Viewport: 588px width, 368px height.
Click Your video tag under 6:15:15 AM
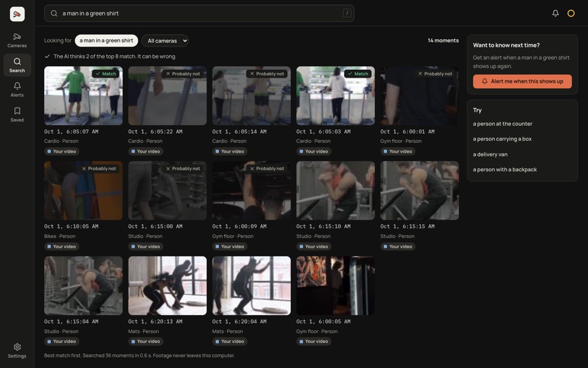click(x=398, y=247)
